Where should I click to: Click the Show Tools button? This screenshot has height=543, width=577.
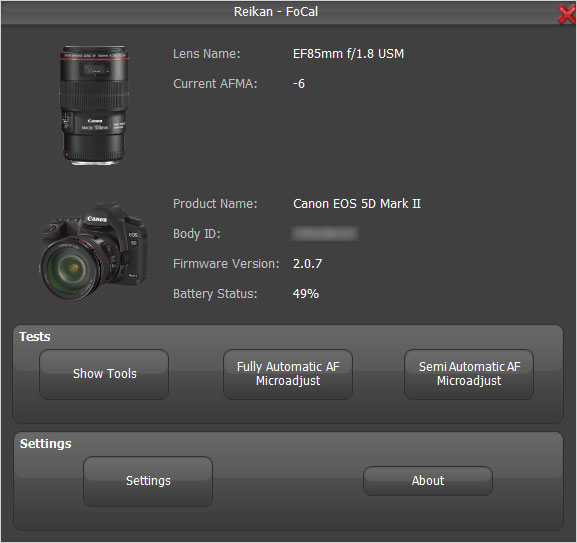tap(104, 374)
